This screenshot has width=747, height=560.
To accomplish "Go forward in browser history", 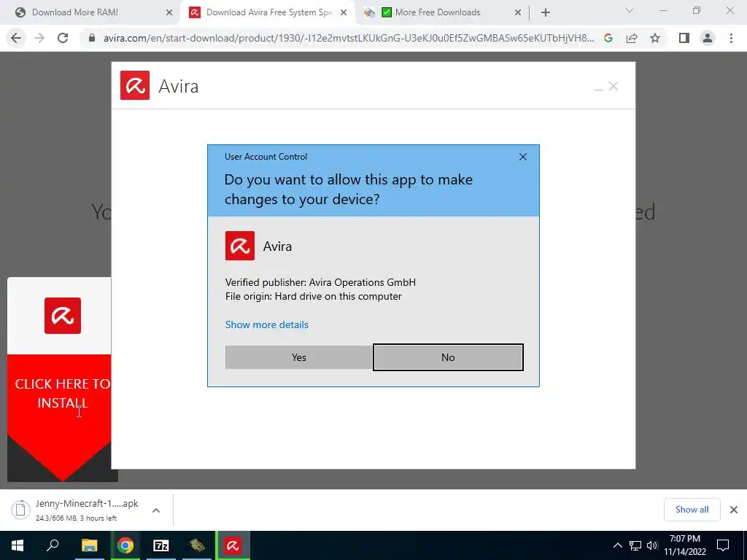I will pos(39,38).
